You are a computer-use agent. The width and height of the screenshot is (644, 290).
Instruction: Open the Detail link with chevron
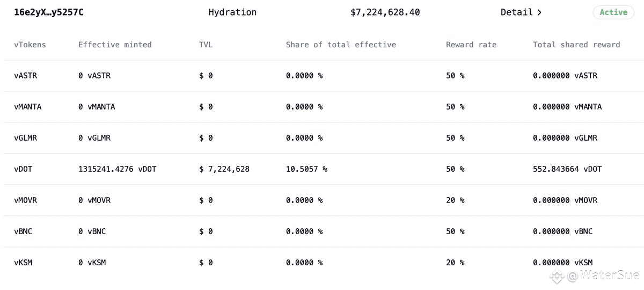point(521,12)
